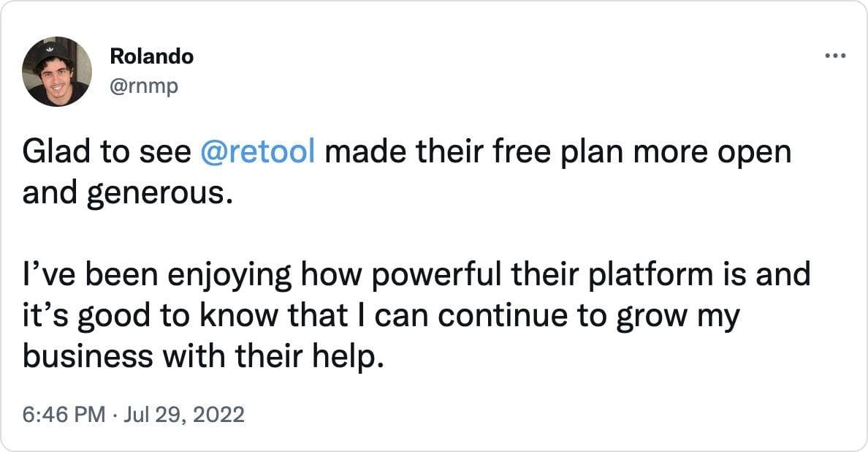Click the display name "Rolando"

point(151,56)
